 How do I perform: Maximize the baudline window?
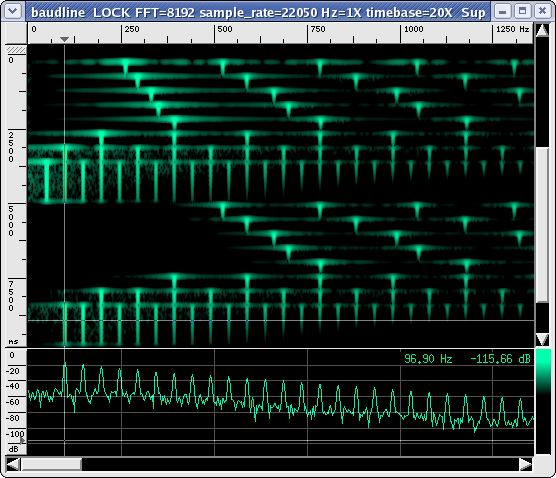[522, 11]
